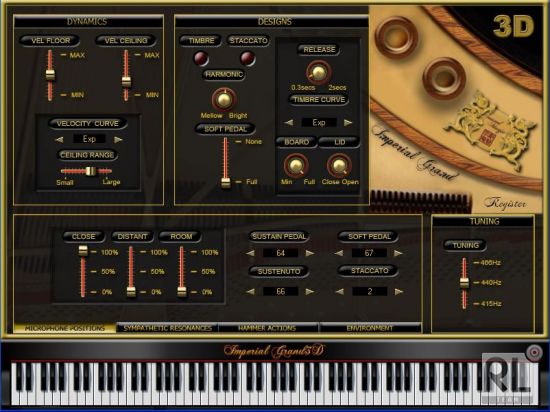
Task: Increase the Sustenuto value 66
Action: pos(310,291)
